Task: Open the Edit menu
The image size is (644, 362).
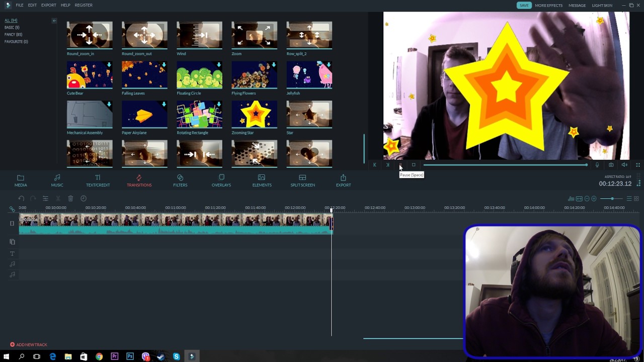Action: tap(32, 5)
